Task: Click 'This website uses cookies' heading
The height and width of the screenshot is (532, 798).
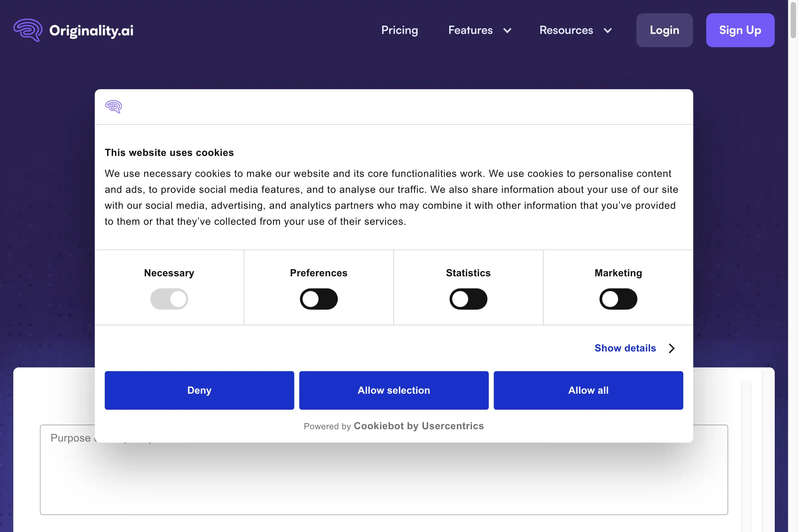Action: coord(169,153)
